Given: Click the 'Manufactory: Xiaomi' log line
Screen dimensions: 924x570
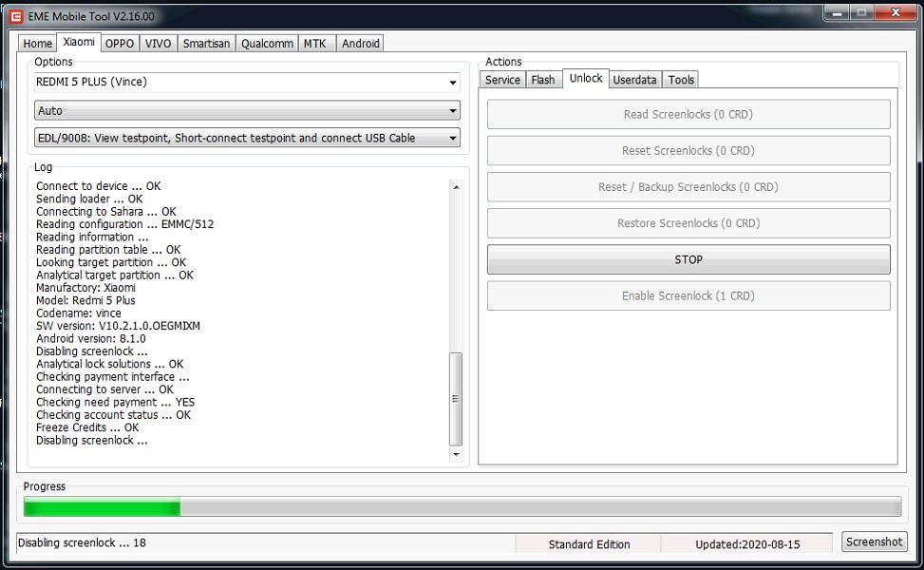Looking at the screenshot, I should [x=85, y=288].
